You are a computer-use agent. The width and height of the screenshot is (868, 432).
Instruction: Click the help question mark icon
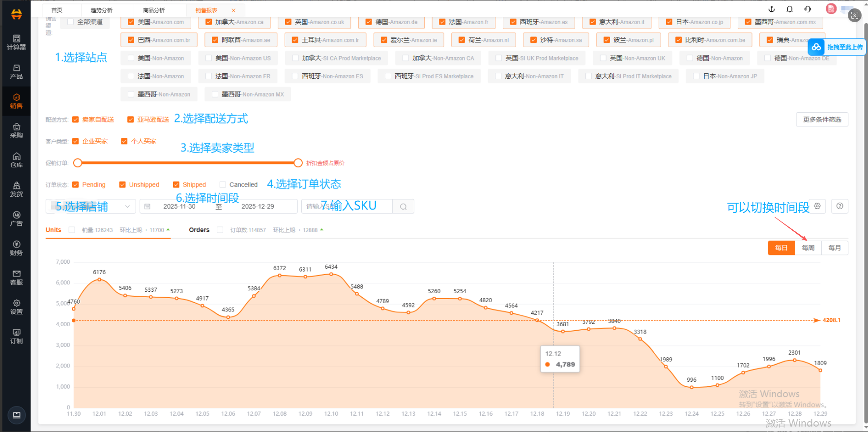coord(839,206)
